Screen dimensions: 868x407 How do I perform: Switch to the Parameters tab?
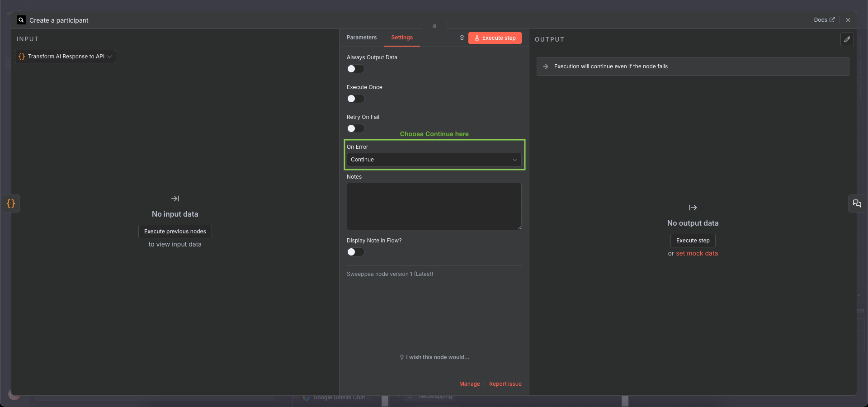tap(362, 38)
